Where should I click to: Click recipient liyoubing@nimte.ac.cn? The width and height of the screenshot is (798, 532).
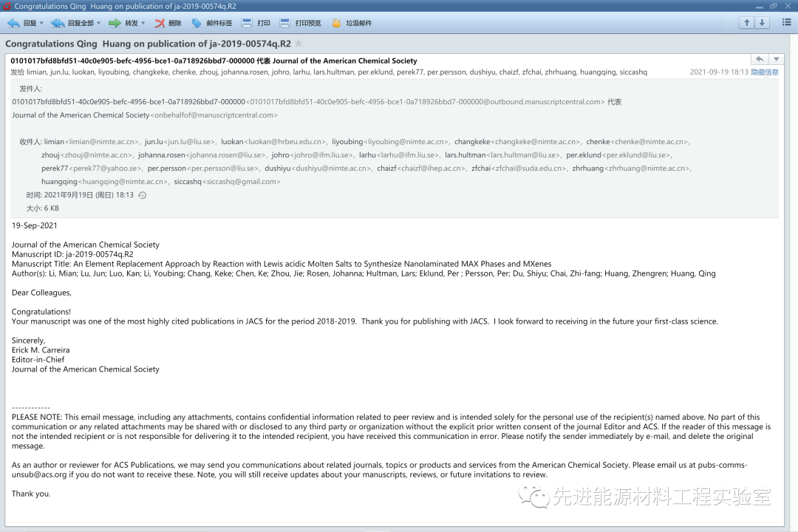(x=406, y=142)
